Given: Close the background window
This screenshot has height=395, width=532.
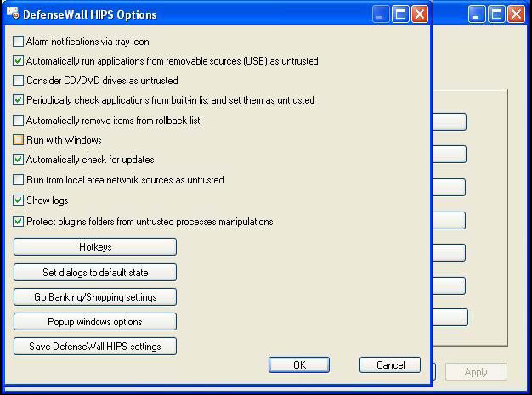Looking at the screenshot, I should tap(516, 14).
